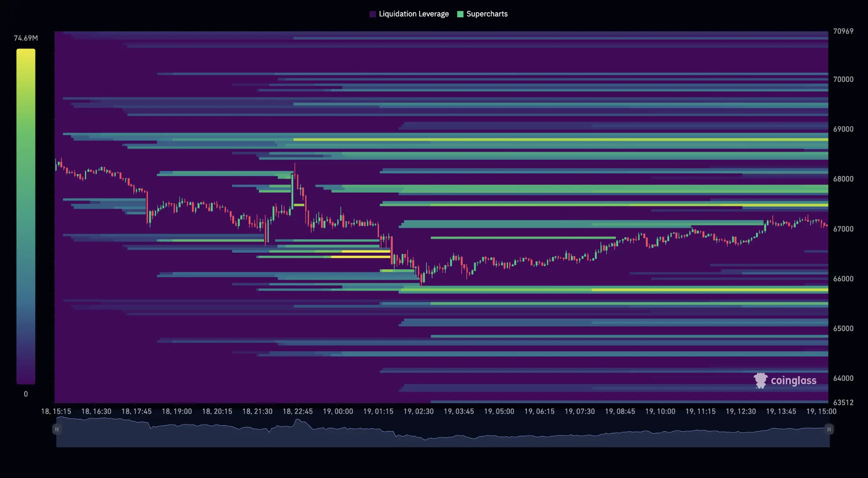Viewport: 868px width, 478px height.
Task: Toggle Liquidation Leverage series visibility
Action: pos(413,14)
